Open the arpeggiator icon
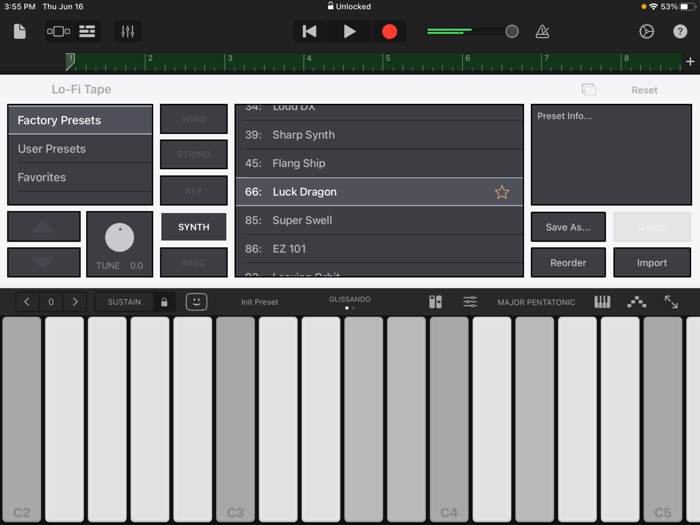Screen dimensions: 700x525 (637, 302)
